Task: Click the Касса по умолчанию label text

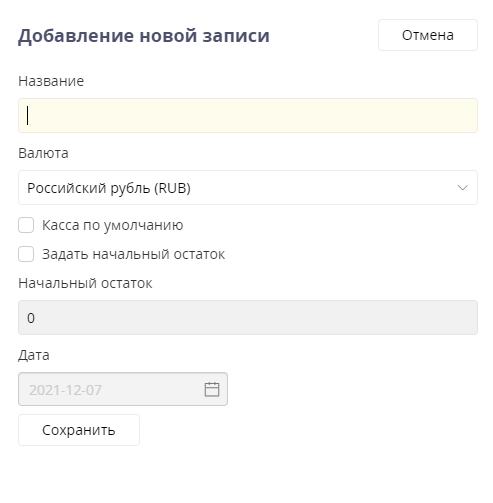Action: point(113,226)
